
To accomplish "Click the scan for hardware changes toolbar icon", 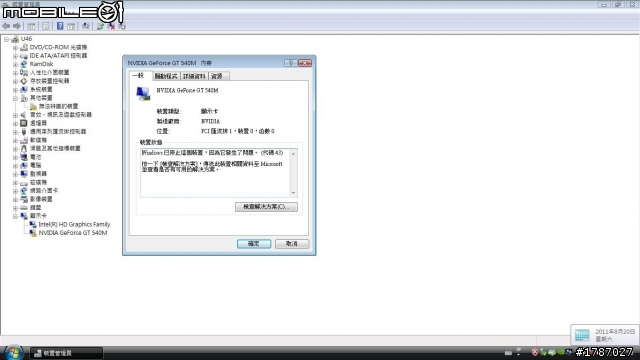I will (85, 26).
